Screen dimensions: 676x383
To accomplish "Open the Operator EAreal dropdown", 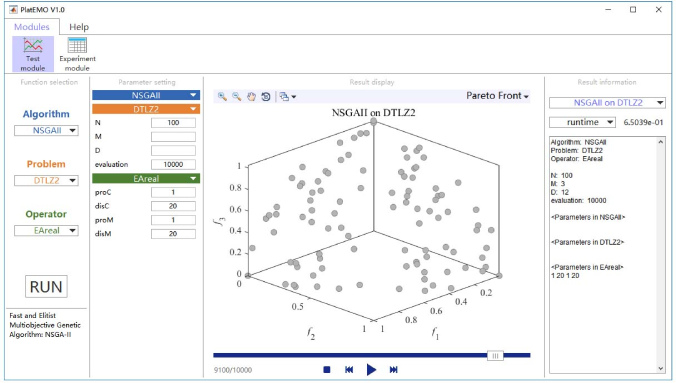I will pos(46,230).
